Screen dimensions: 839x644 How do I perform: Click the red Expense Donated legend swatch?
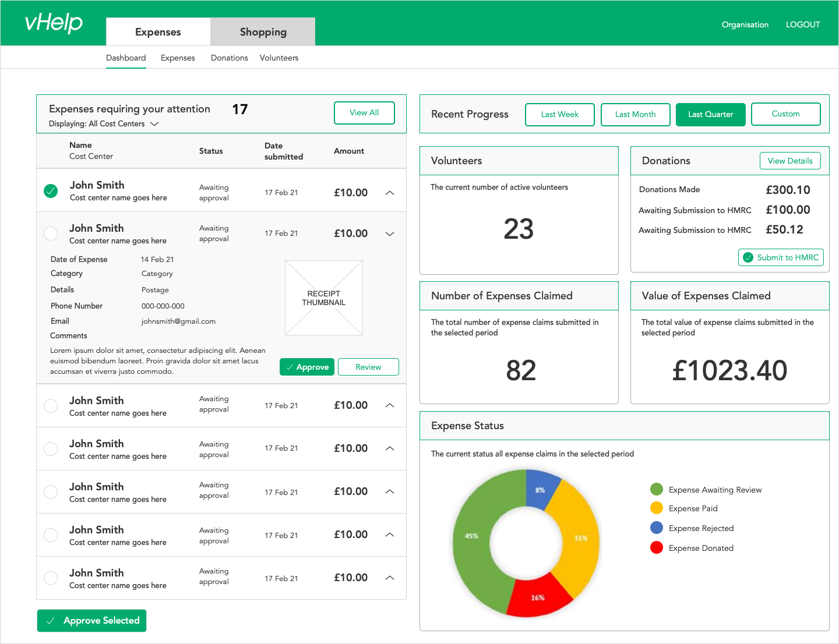click(x=657, y=547)
